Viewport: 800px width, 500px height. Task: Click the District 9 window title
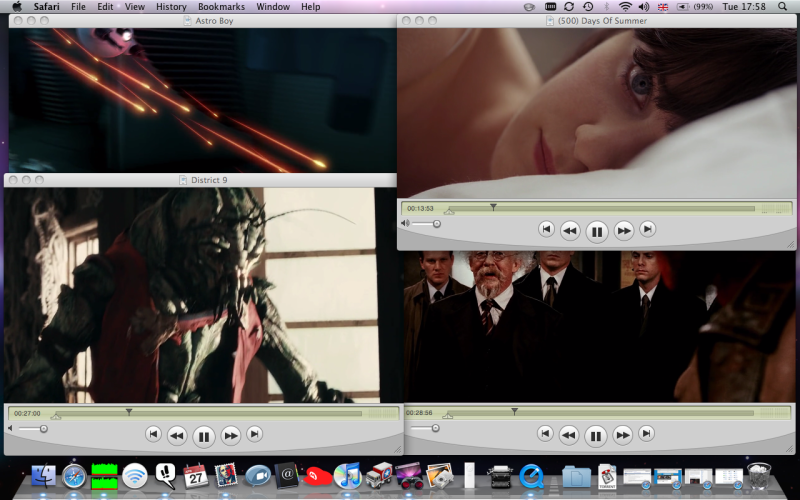click(x=209, y=180)
